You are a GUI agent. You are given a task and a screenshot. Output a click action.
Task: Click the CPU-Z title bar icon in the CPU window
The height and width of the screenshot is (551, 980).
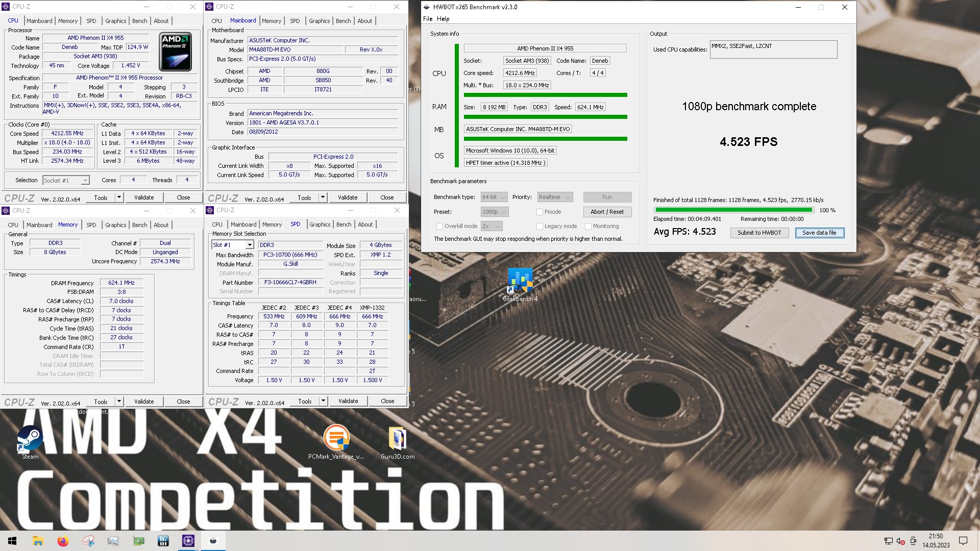6,7
